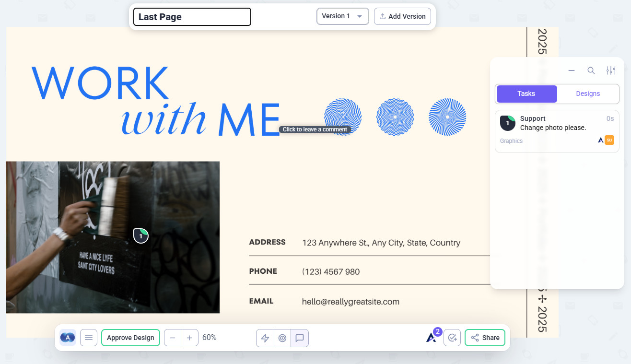Open the hamburger menu in the bottom toolbar
The height and width of the screenshot is (364, 631).
89,338
